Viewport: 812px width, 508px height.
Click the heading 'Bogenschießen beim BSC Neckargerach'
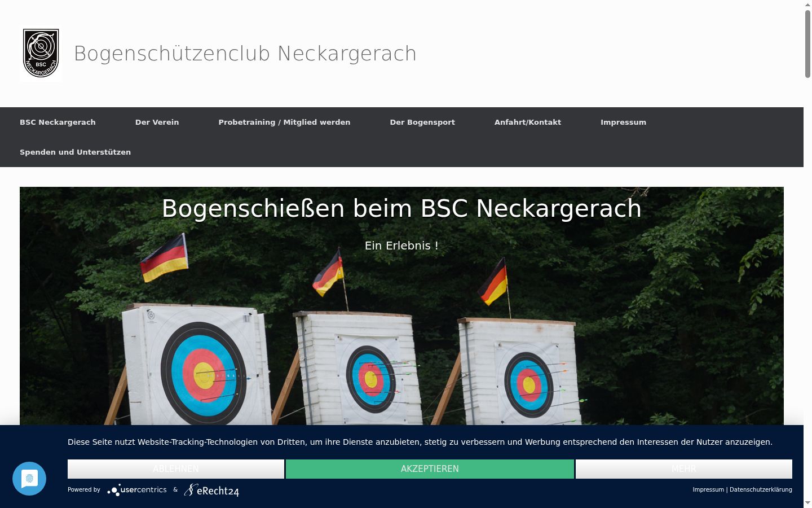pos(401,208)
